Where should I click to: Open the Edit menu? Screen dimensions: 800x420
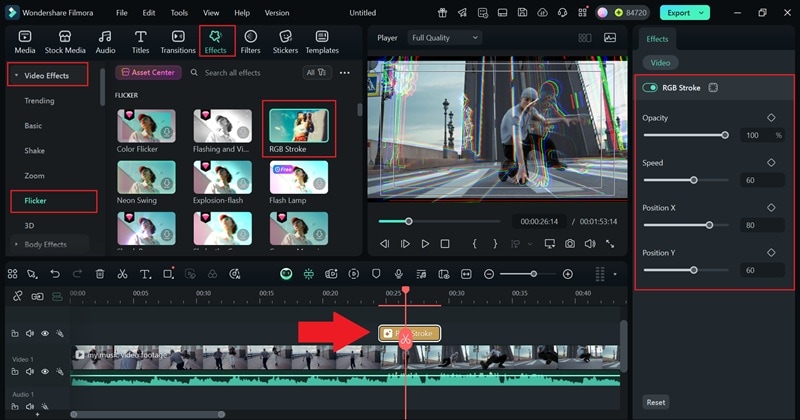tap(148, 13)
